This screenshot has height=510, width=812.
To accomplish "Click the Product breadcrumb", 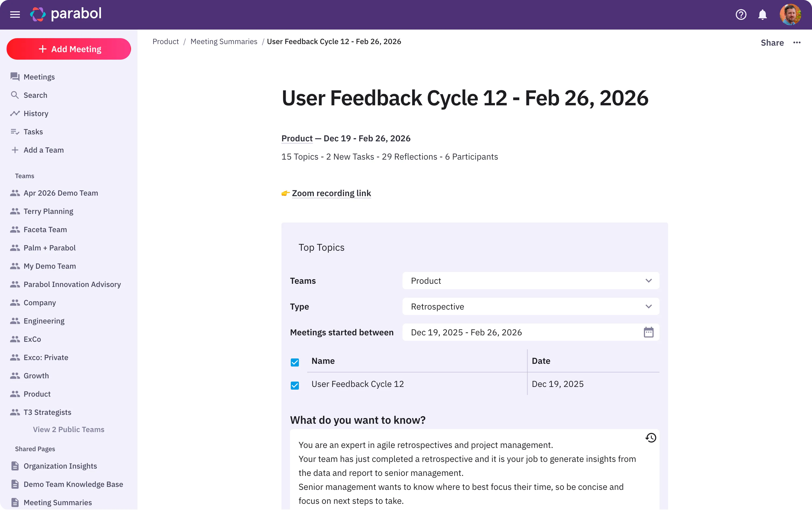I will click(165, 41).
